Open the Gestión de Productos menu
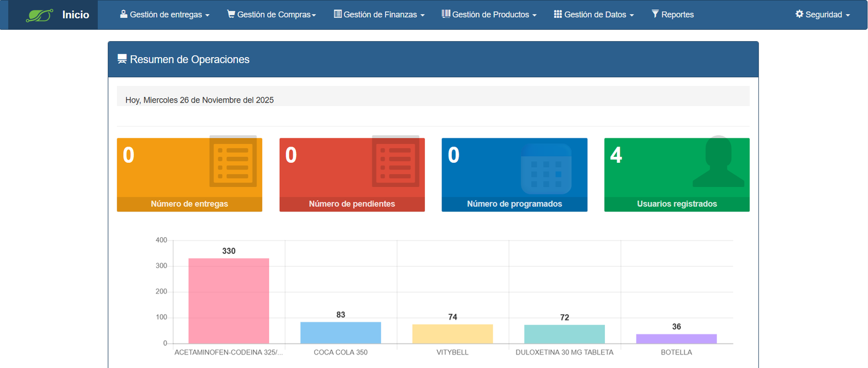Screen dimensions: 868x368 tap(489, 15)
